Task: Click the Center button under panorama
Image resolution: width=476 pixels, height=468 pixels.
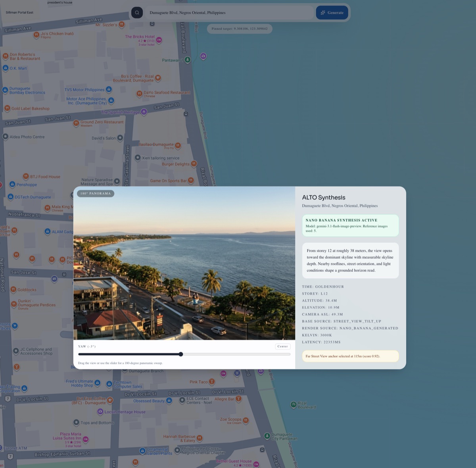Action: tap(283, 347)
